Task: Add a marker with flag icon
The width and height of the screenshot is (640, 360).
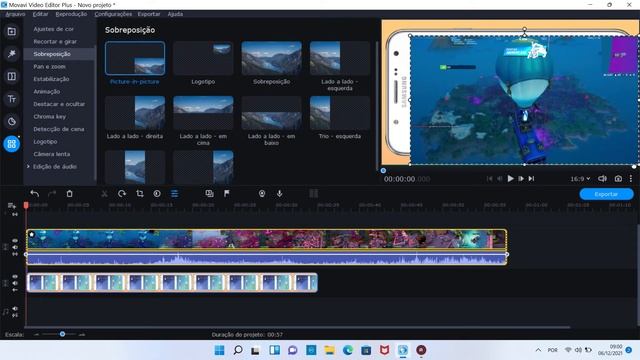Action: pyautogui.click(x=227, y=193)
